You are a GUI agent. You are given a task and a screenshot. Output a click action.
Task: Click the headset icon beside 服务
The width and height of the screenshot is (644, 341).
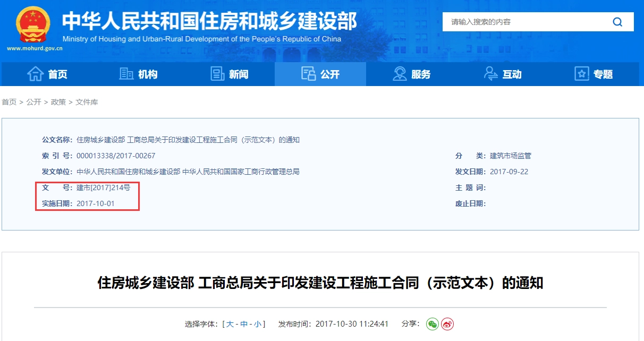(x=400, y=74)
